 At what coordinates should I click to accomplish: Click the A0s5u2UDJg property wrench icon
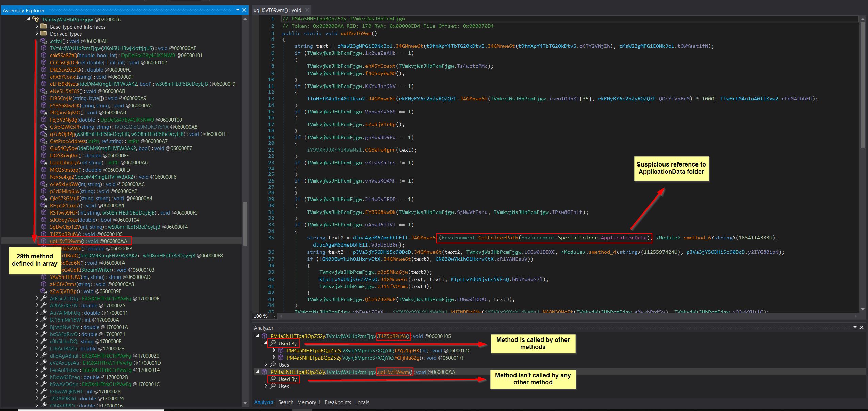(x=44, y=298)
